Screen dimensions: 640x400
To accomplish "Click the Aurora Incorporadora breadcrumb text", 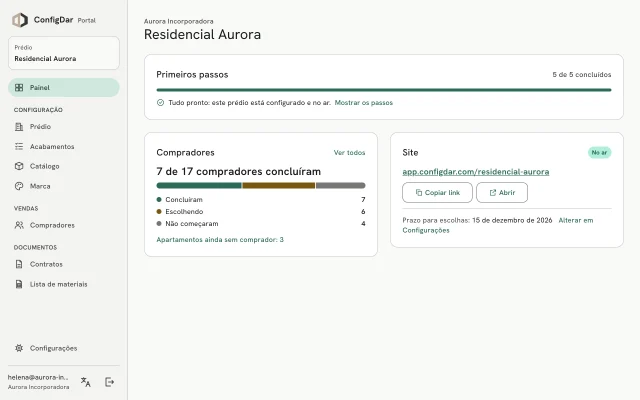I will click(x=179, y=21).
